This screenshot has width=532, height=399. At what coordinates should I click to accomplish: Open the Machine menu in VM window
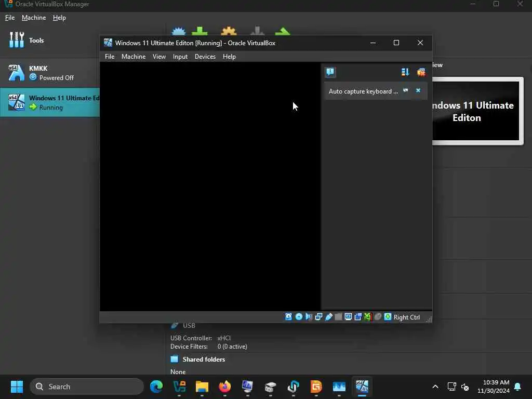(134, 57)
